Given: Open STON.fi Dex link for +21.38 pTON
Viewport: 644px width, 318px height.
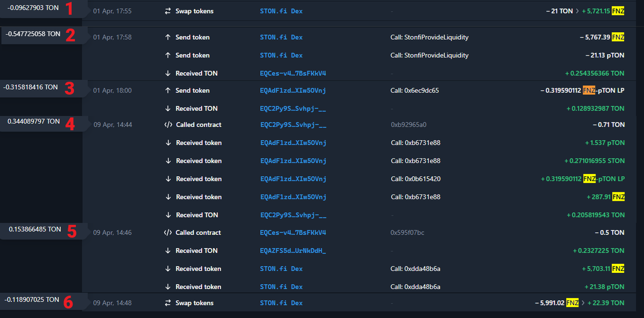Looking at the screenshot, I should coord(281,287).
